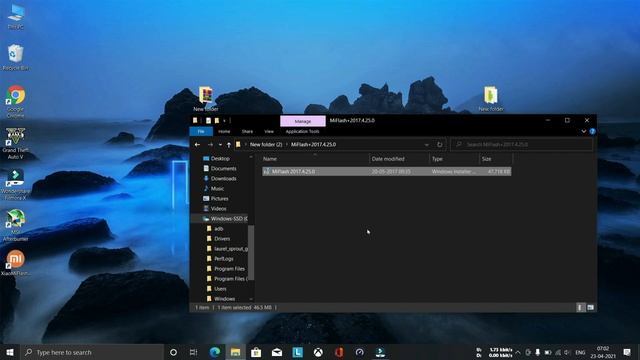Click the taskbar search box
This screenshot has width=640, height=360.
pyautogui.click(x=92, y=352)
